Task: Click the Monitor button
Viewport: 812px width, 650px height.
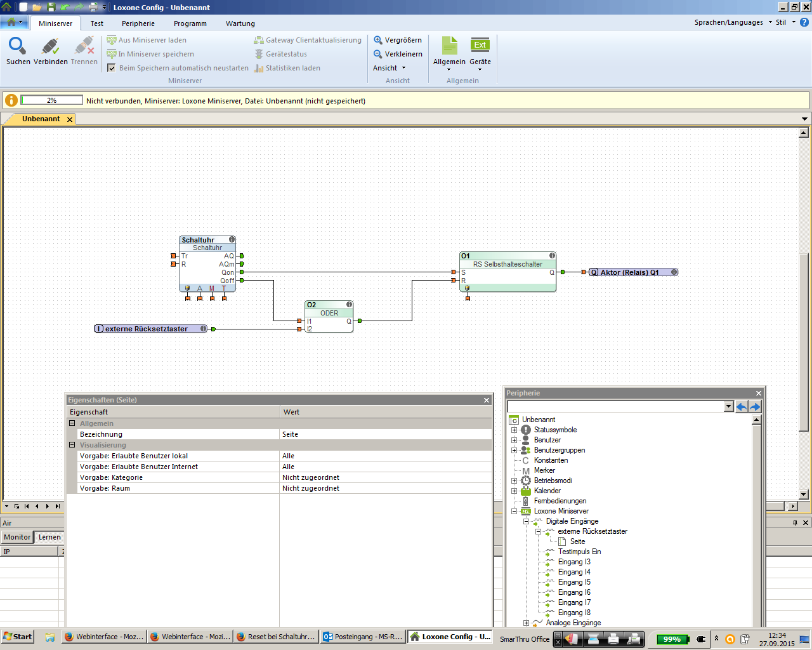Action: pyautogui.click(x=17, y=537)
